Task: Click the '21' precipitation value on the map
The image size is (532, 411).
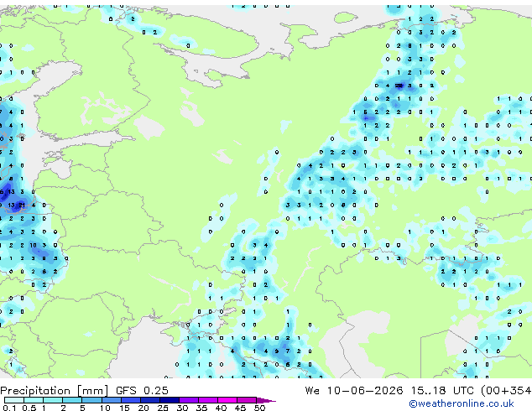Action: coord(22,205)
